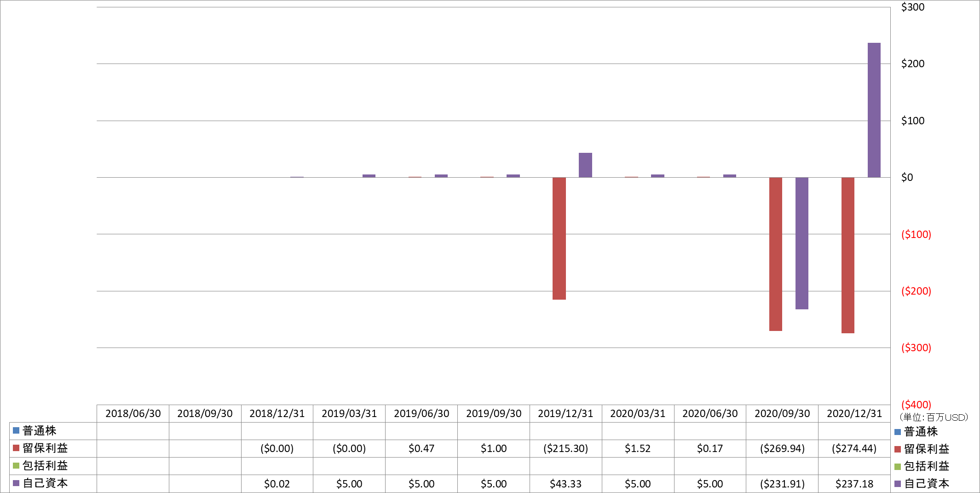980x493 pixels.
Task: Click the 2020/03/31 date header
Action: (638, 414)
